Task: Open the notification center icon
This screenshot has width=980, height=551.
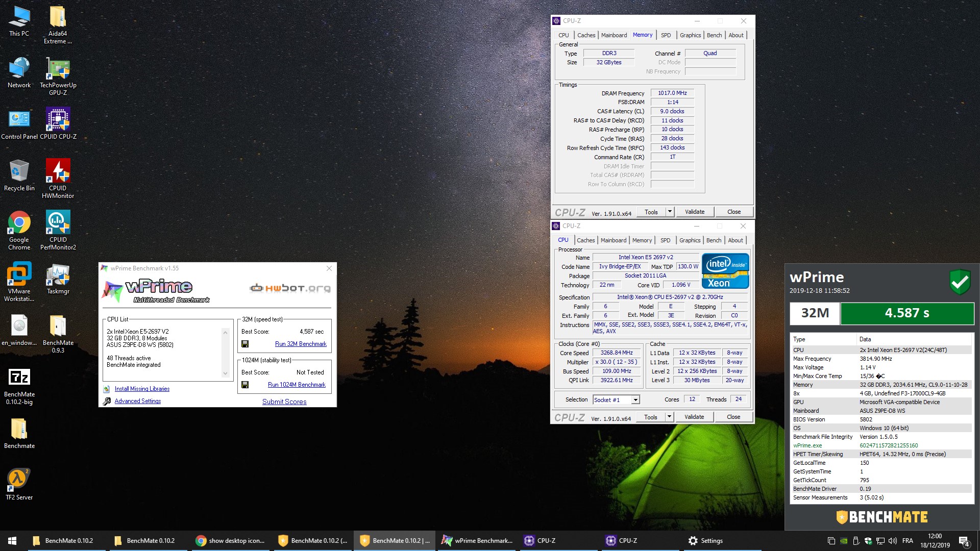Action: 964,541
